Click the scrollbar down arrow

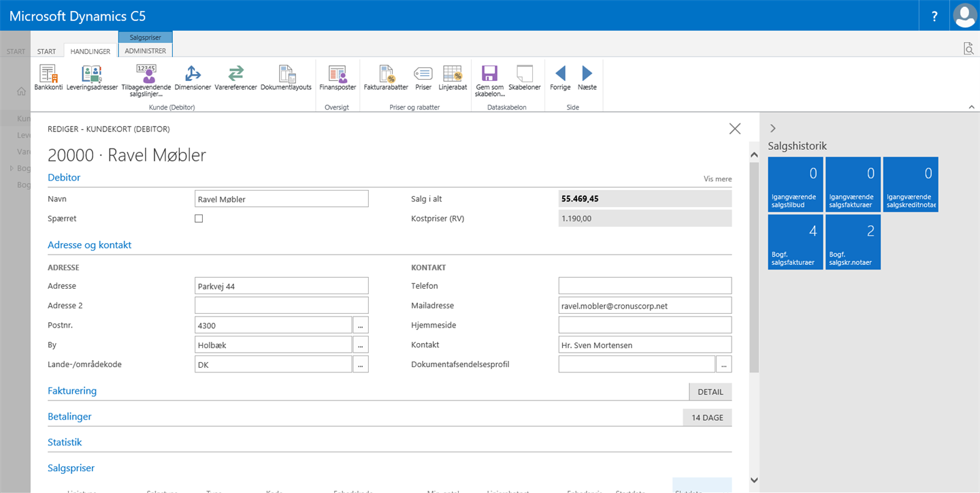(x=754, y=480)
